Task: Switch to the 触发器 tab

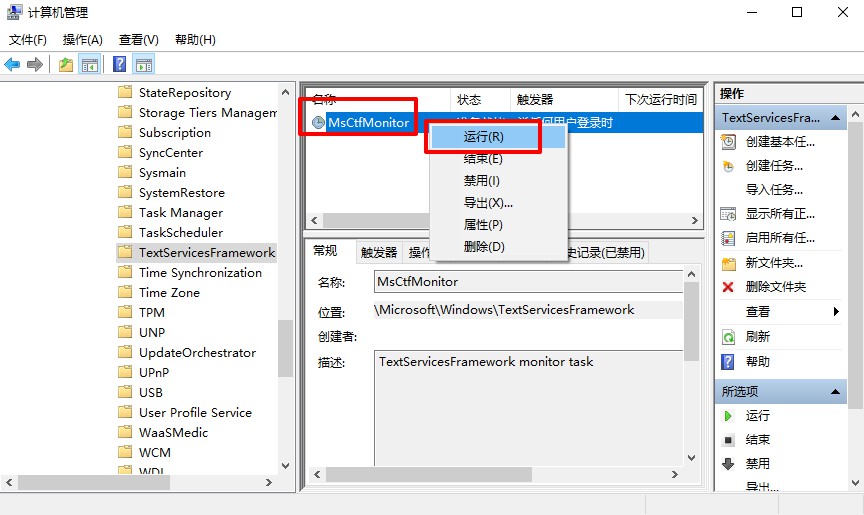Action: pyautogui.click(x=379, y=252)
